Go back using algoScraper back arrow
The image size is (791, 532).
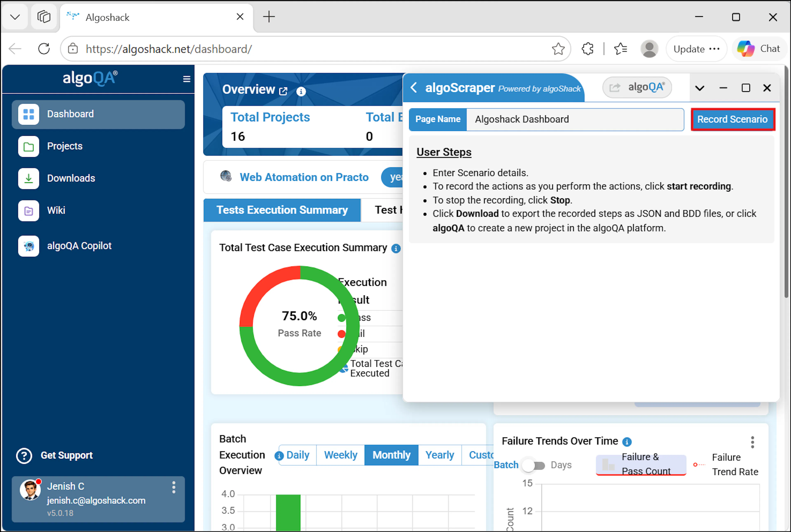(x=413, y=88)
